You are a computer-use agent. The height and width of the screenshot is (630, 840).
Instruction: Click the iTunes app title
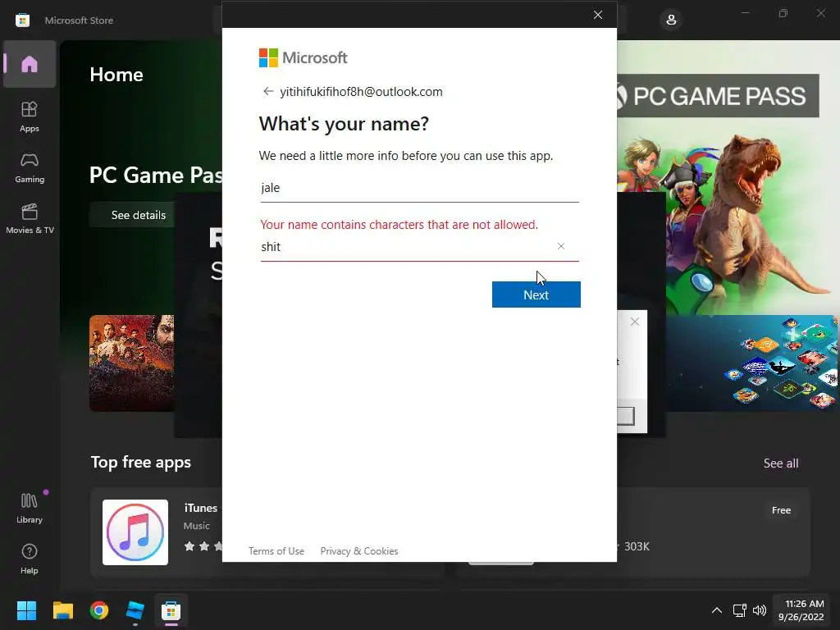[x=201, y=508]
